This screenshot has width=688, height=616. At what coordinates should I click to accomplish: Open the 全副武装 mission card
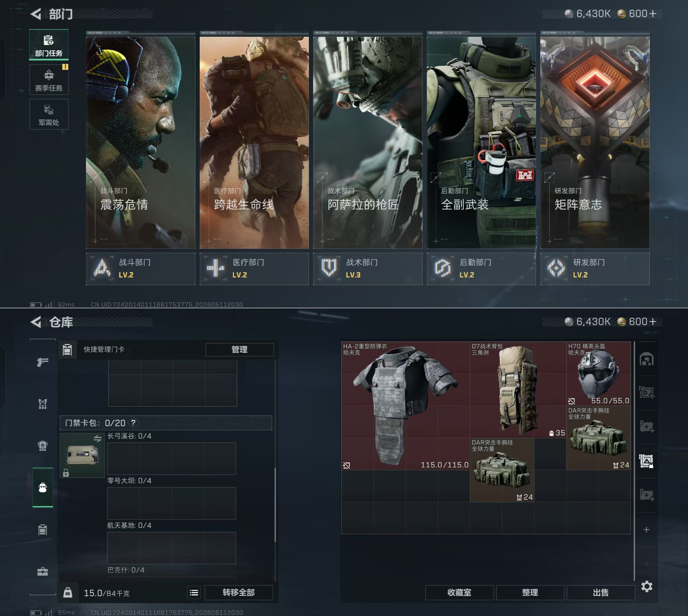pos(481,142)
